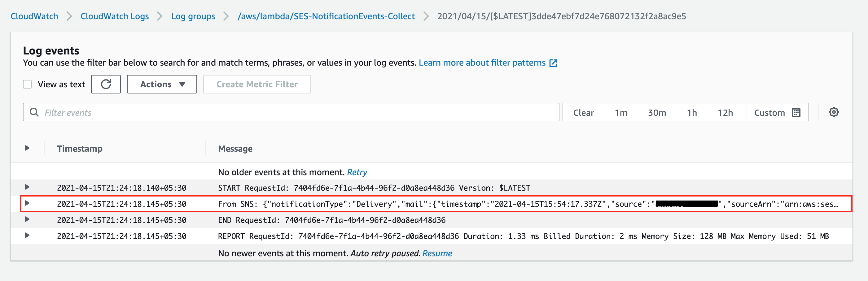Viewport: 868px width, 281px height.
Task: Go to Log groups breadcrumb
Action: (193, 16)
